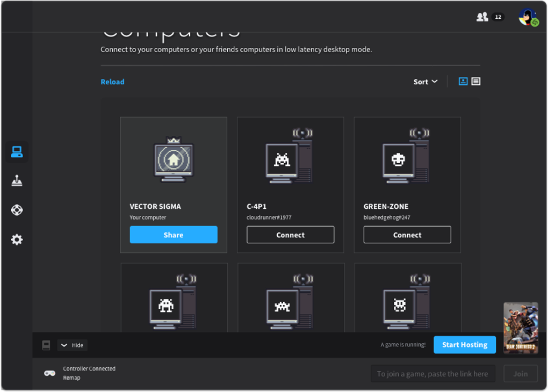Screen dimensions: 548x392
Task: Open the gamepad settings sidebar icon
Action: (x=17, y=210)
